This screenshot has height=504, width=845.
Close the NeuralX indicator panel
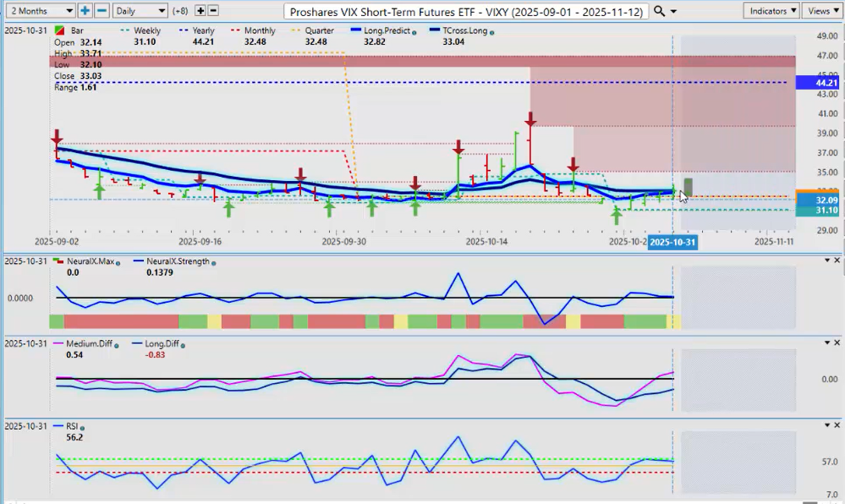pyautogui.click(x=837, y=260)
